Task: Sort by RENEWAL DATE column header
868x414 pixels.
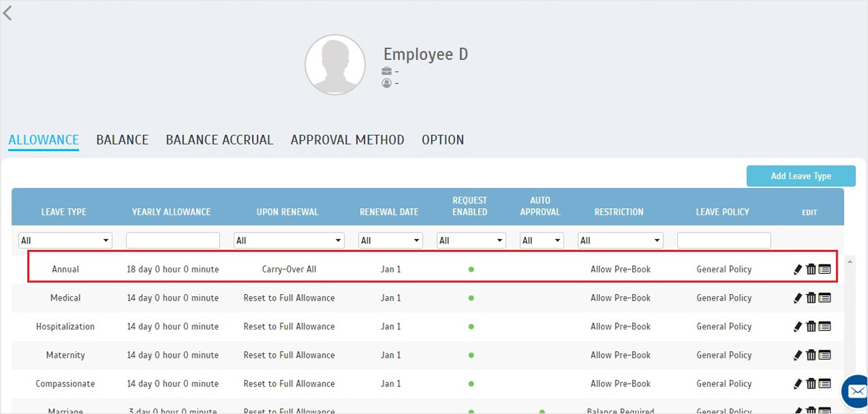Action: pos(389,212)
